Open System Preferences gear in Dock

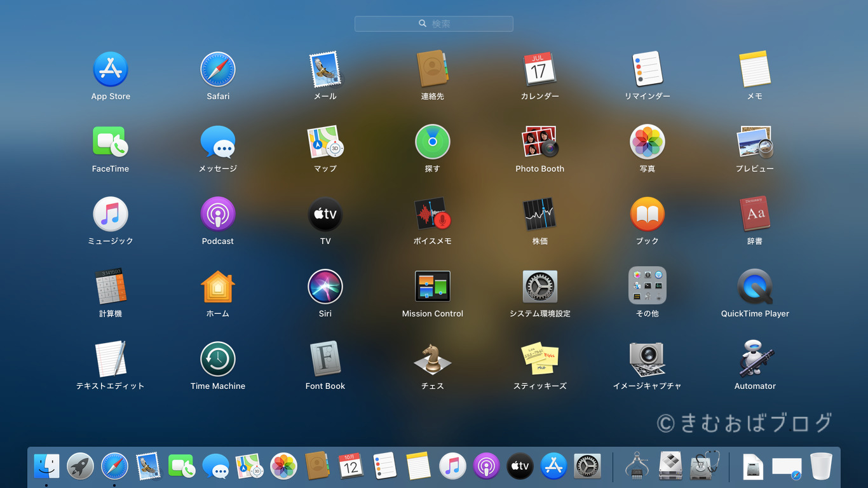[588, 466]
